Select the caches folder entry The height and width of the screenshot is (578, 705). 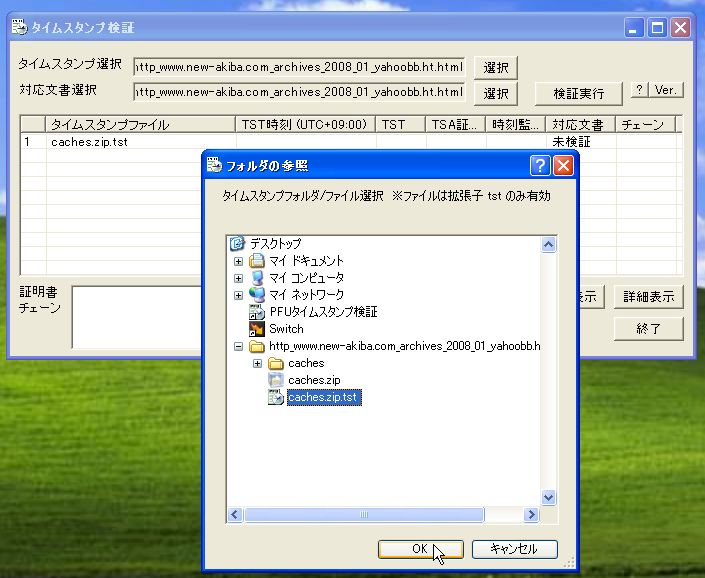[x=306, y=363]
